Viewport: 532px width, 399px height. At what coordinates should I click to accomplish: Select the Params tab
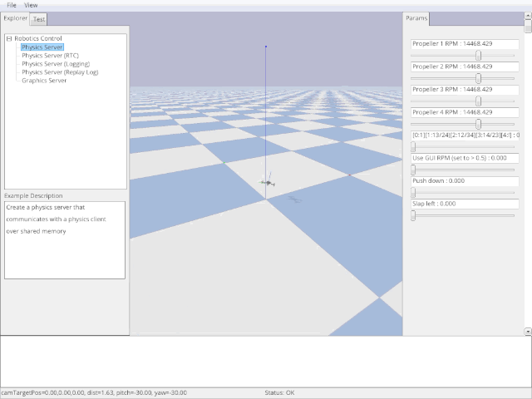(416, 18)
